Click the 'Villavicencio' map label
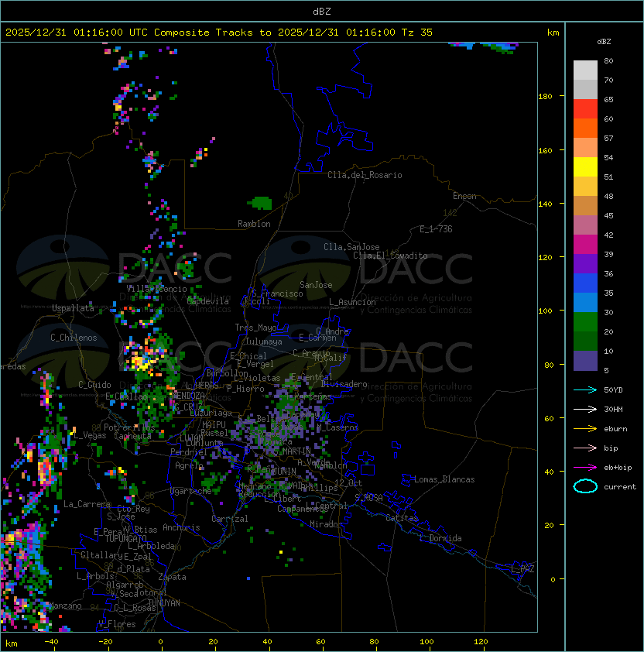 click(156, 289)
